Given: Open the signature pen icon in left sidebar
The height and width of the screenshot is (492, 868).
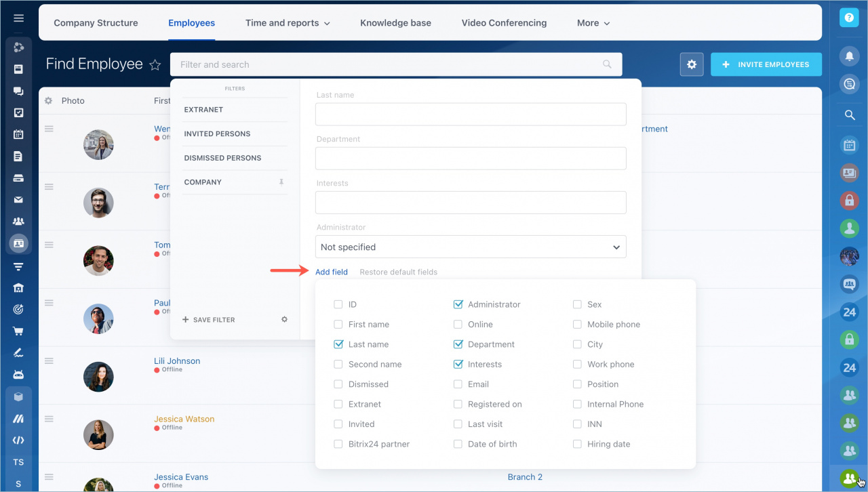Looking at the screenshot, I should click(18, 353).
